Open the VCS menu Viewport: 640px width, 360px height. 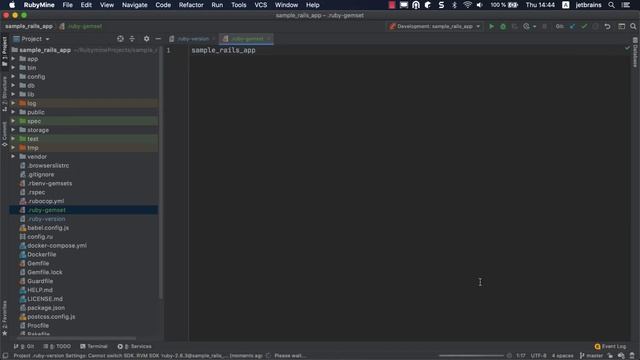(x=260, y=5)
